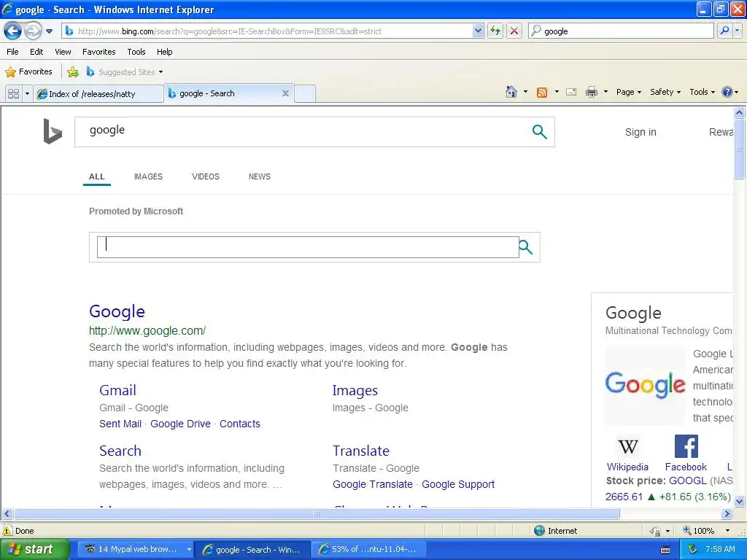Click the status bar warning icon beside Done
Image resolution: width=747 pixels, height=560 pixels.
7,531
